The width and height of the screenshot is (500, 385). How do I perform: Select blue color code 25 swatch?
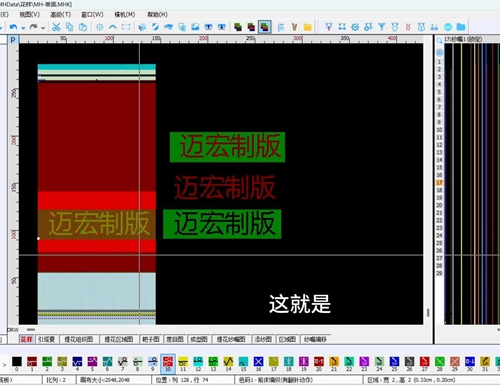[394, 362]
